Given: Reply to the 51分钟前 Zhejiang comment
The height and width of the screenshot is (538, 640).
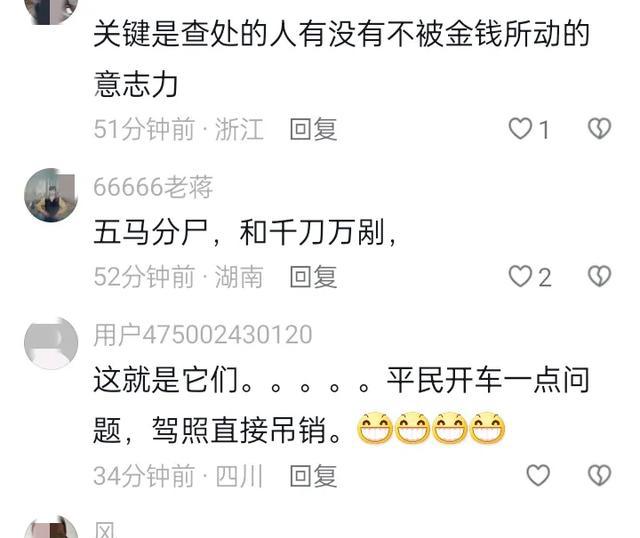Looking at the screenshot, I should [x=313, y=129].
